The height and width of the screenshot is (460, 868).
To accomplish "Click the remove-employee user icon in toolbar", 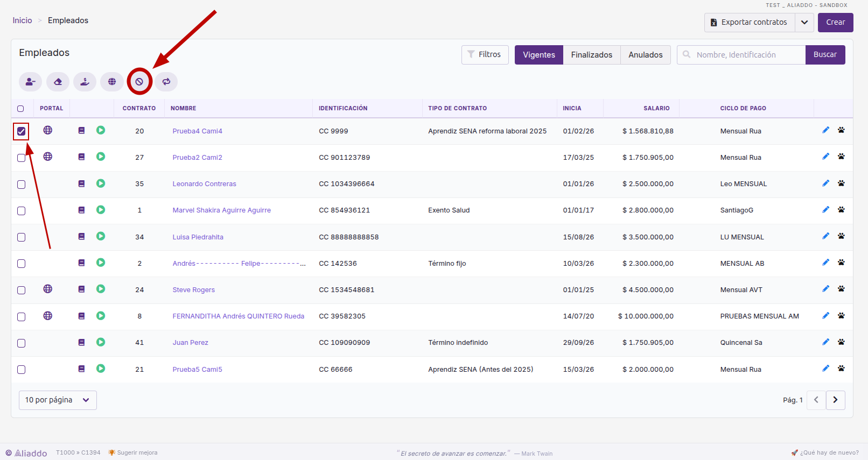I will coord(30,82).
